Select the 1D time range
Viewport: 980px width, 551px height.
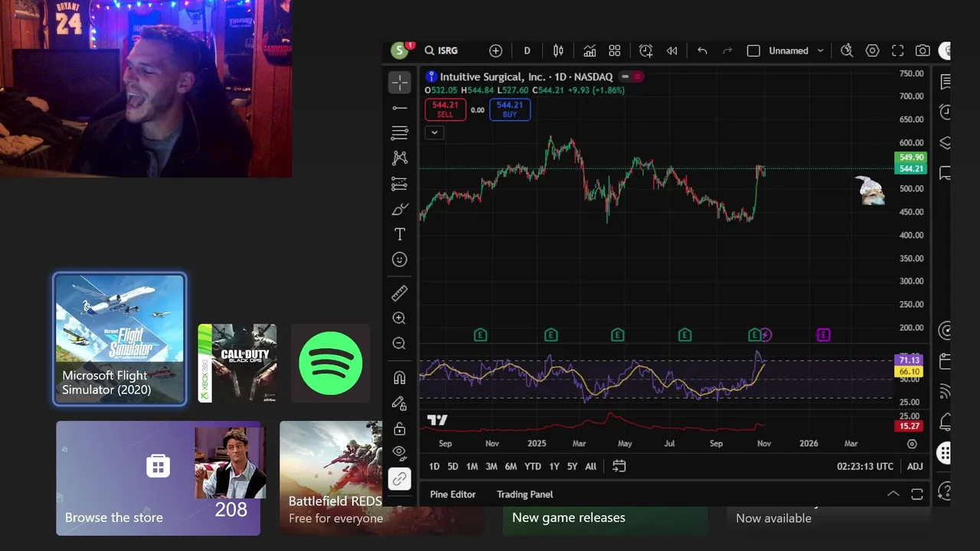[x=434, y=466]
